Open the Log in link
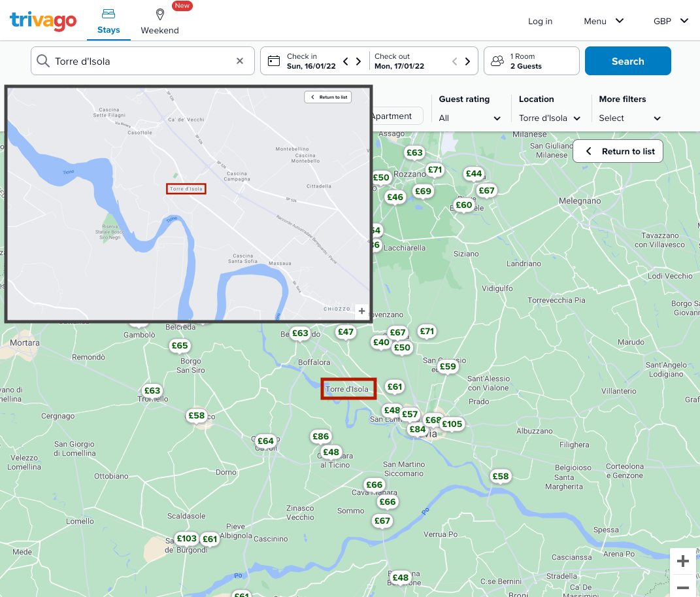Screen dimensions: 700x597 (540, 21)
